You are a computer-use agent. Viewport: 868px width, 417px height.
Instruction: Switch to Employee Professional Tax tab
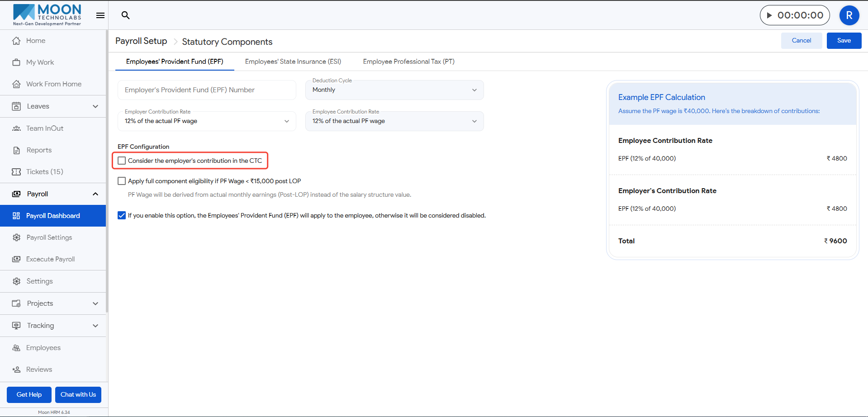[x=408, y=62]
